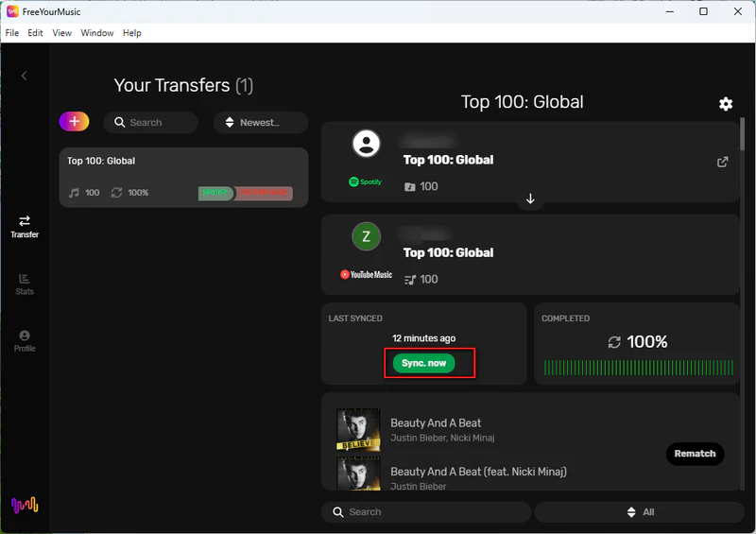
Task: Open Spotify playlist external link icon
Action: (722, 162)
